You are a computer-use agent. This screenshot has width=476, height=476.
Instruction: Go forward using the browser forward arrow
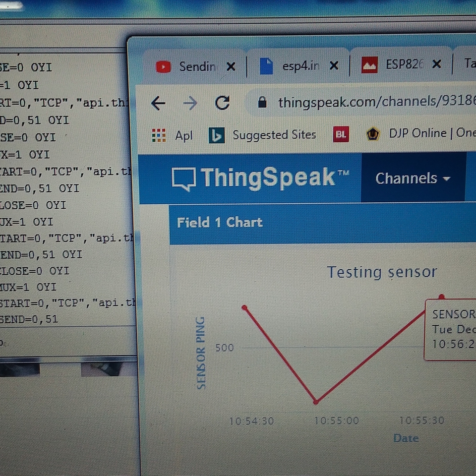pyautogui.click(x=190, y=103)
